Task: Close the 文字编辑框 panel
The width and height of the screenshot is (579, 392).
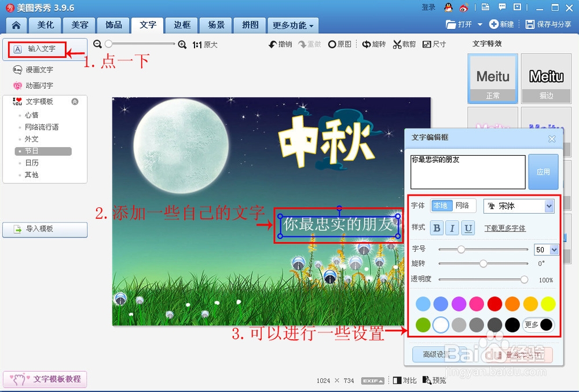Action: tap(551, 139)
